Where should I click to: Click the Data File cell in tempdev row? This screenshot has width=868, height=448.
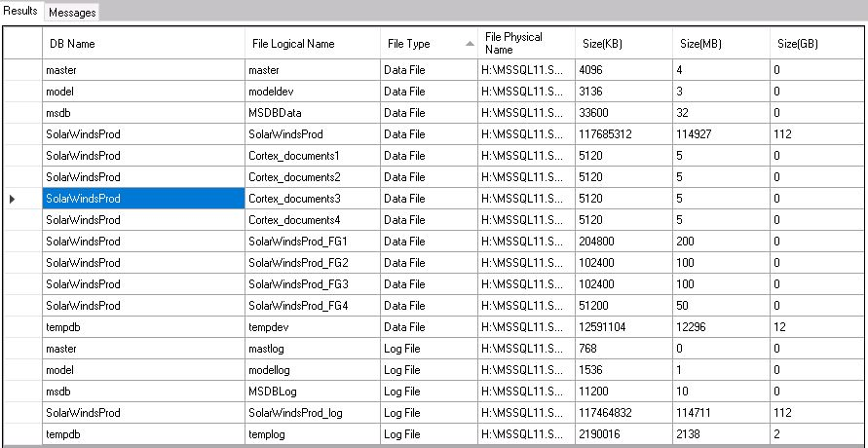click(x=429, y=327)
